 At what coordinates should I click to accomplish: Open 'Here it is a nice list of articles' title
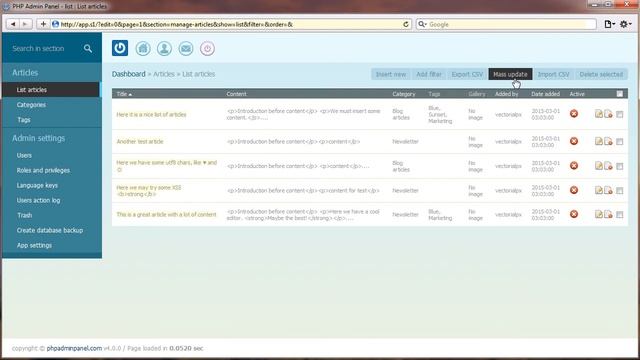coord(151,115)
